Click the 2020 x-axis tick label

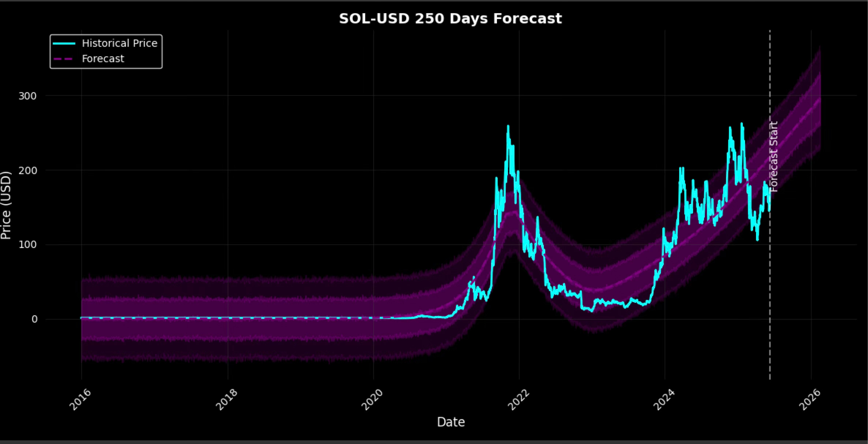tap(372, 399)
